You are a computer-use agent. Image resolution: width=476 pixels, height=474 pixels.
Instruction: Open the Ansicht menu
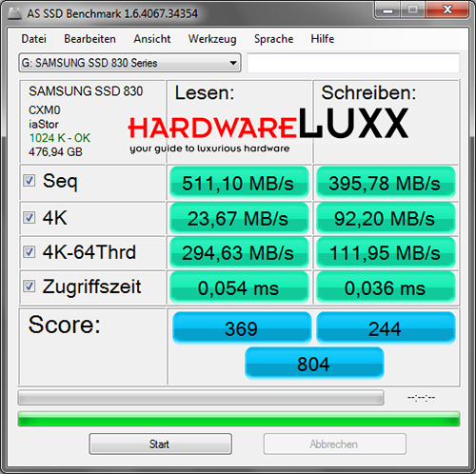[152, 39]
